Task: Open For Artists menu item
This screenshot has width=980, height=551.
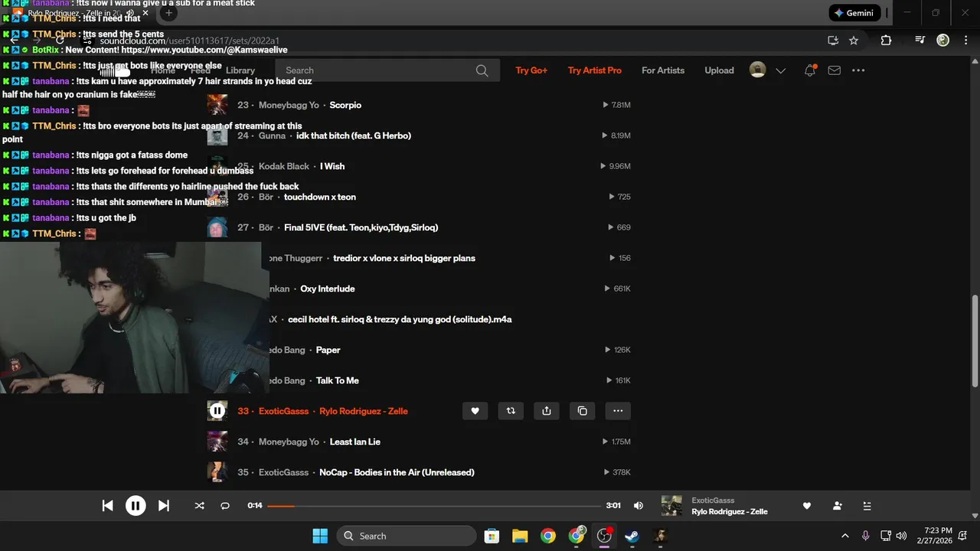Action: coord(663,70)
